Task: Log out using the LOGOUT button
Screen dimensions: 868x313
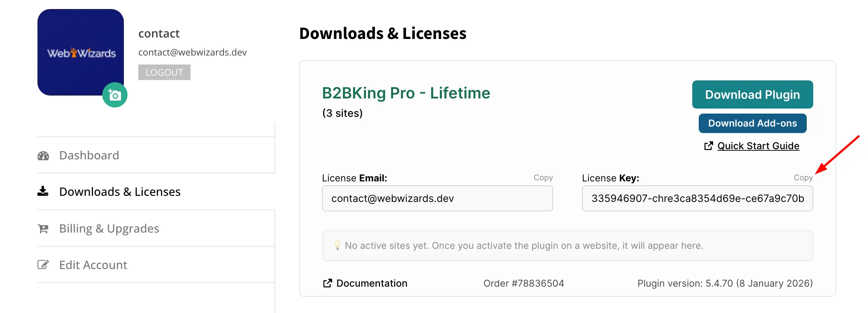Action: pyautogui.click(x=164, y=72)
